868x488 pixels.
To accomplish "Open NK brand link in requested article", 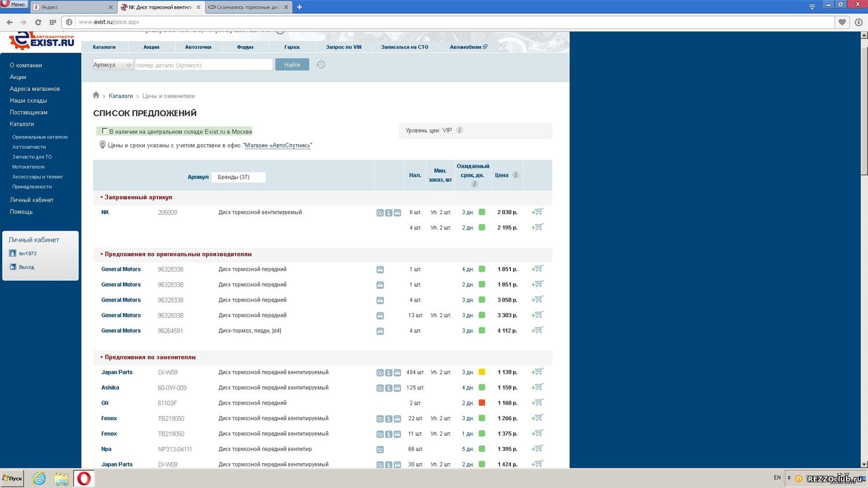I will pos(105,212).
